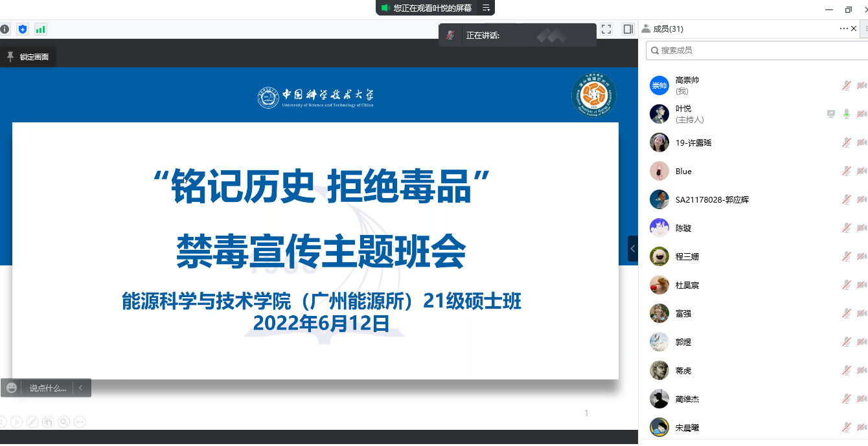Click the pen annotation tool in slideshow
This screenshot has height=446, width=868.
click(x=32, y=422)
